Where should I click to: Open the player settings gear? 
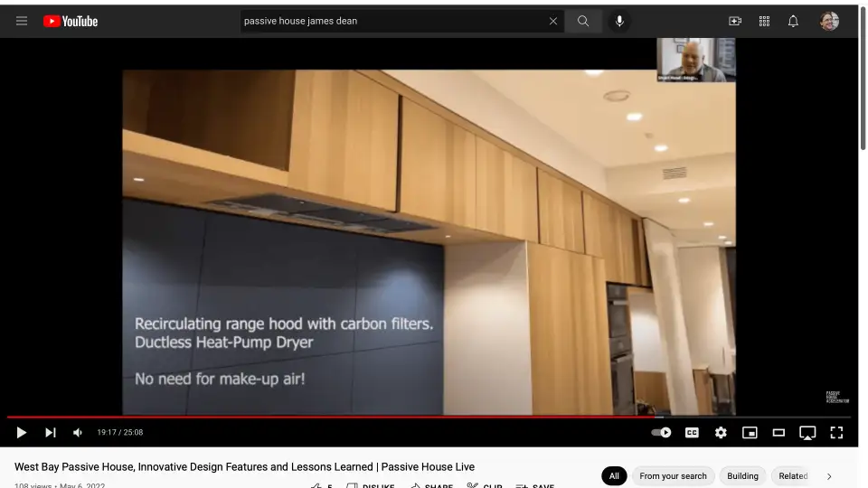721,433
